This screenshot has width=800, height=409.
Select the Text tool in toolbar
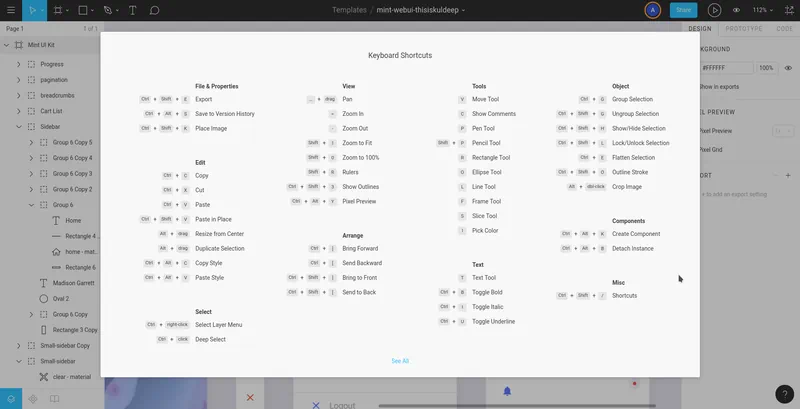click(x=132, y=10)
